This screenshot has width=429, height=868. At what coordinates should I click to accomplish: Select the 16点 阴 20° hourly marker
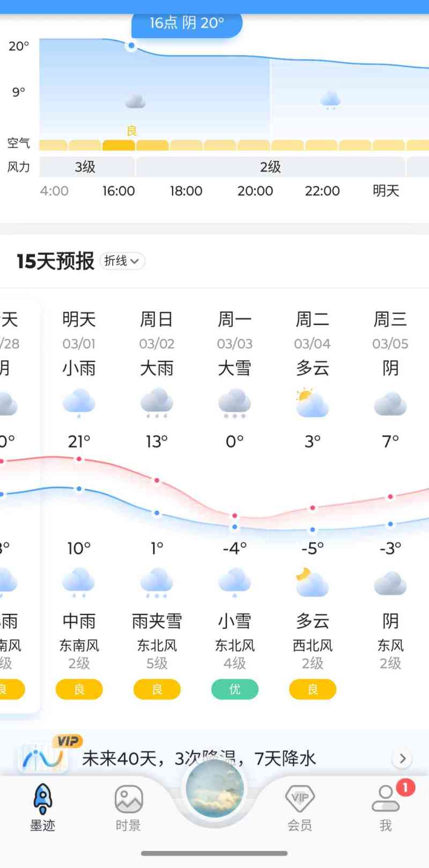[x=187, y=23]
